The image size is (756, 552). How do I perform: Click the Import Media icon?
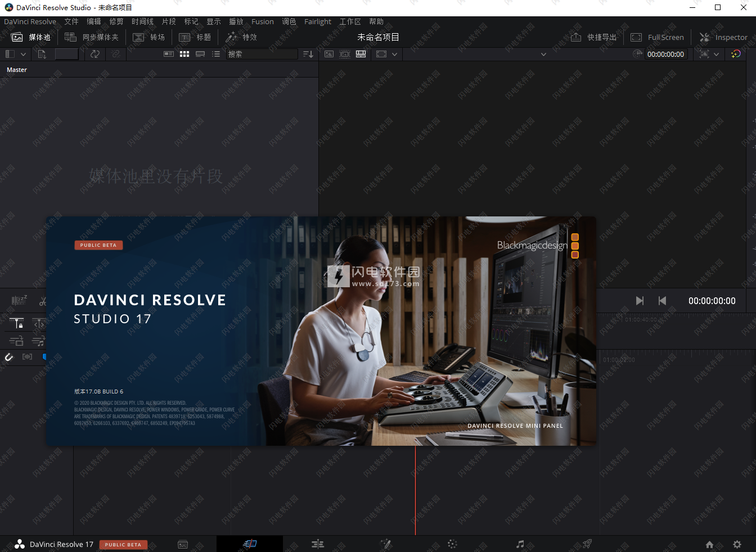point(42,54)
